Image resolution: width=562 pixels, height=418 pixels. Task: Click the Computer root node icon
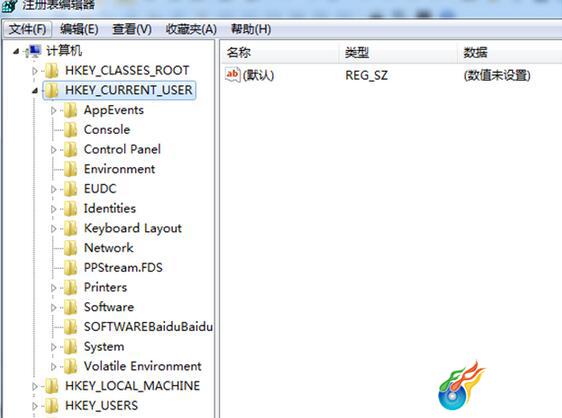tap(33, 51)
